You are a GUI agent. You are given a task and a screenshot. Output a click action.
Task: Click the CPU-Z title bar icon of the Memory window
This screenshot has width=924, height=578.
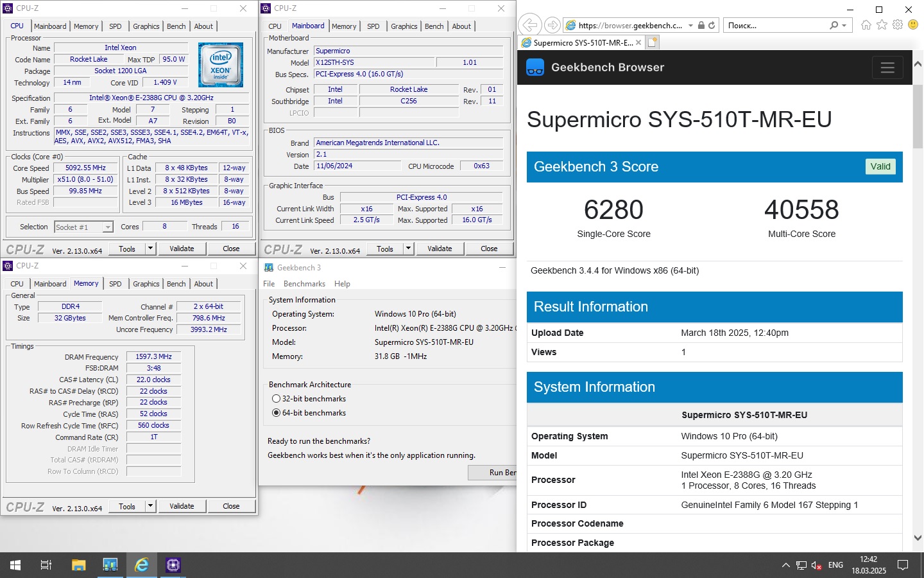tap(8, 266)
